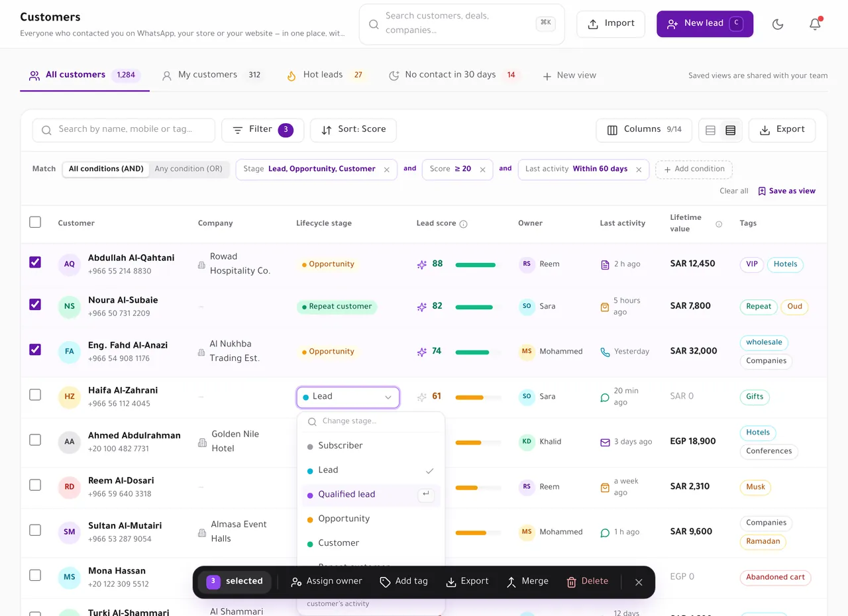This screenshot has height=616, width=848.
Task: Choose Qualified lead stage option
Action: pyautogui.click(x=371, y=495)
